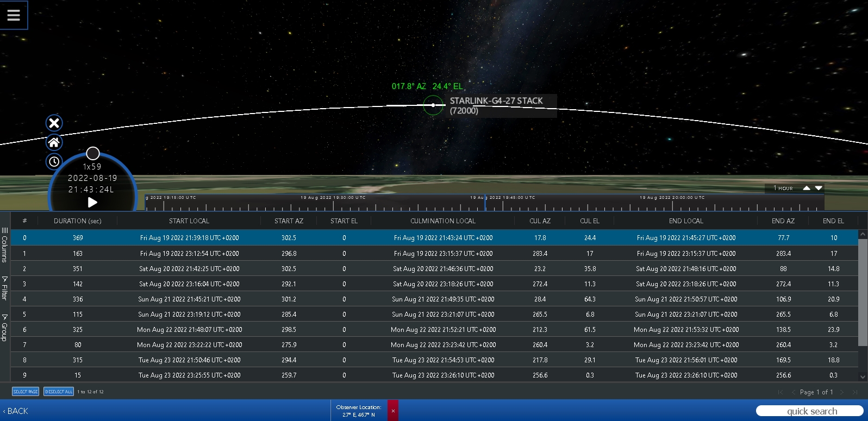Viewport: 868px width, 421px height.
Task: Click Deselect All button
Action: tap(59, 392)
